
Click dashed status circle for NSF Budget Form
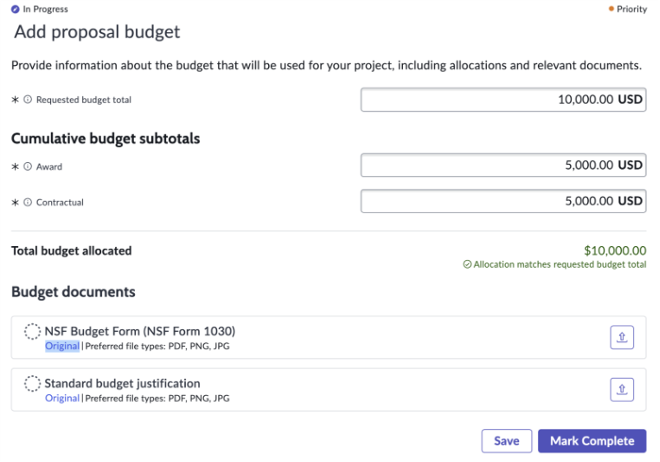point(32,332)
